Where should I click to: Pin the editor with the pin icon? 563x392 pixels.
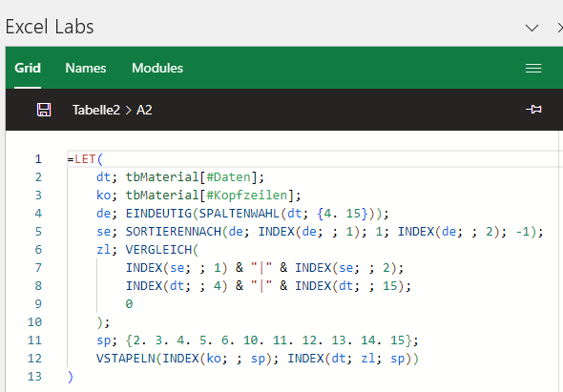pyautogui.click(x=533, y=109)
